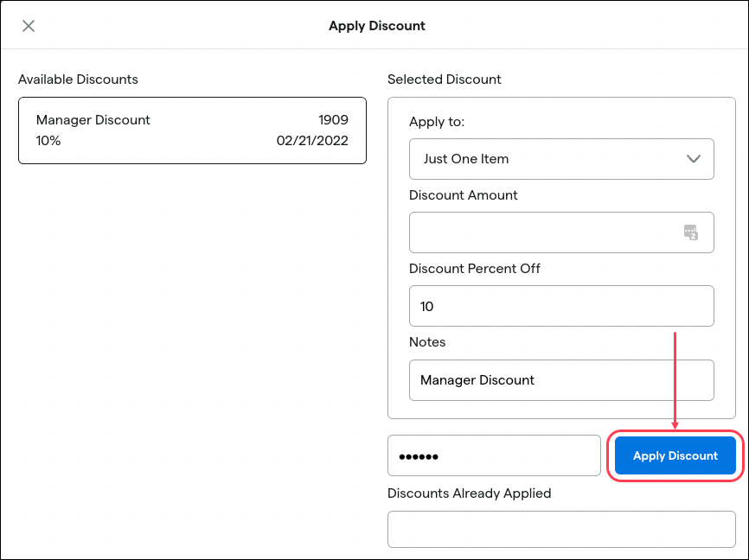Expand the item scope selection menu
The image size is (749, 560).
[561, 159]
